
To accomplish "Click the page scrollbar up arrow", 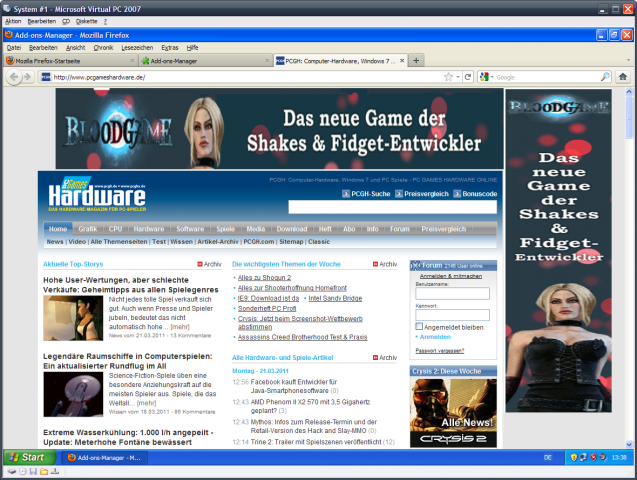I will (x=629, y=92).
